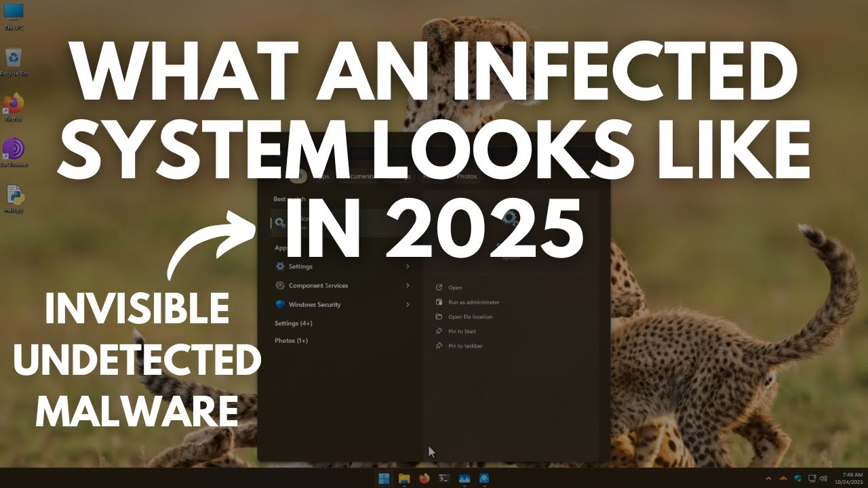Open the Terminal taskbar icon
Viewport: 868px width, 488px height.
444,479
